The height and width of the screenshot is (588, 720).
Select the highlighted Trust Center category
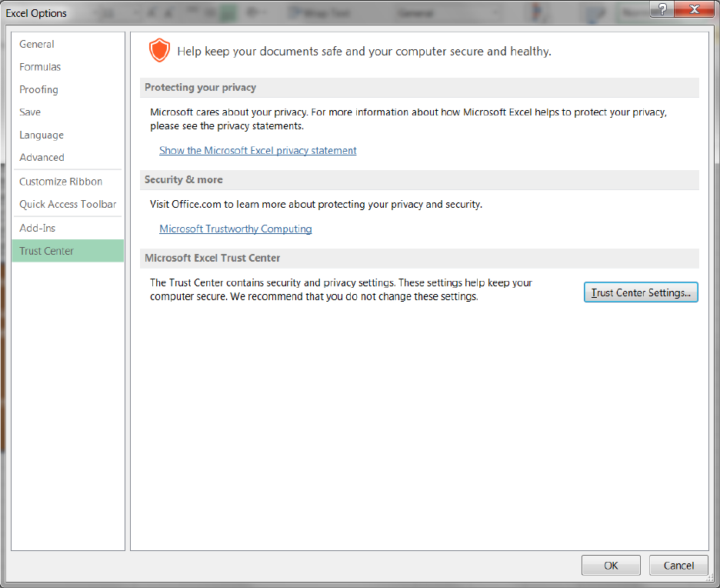click(x=47, y=251)
